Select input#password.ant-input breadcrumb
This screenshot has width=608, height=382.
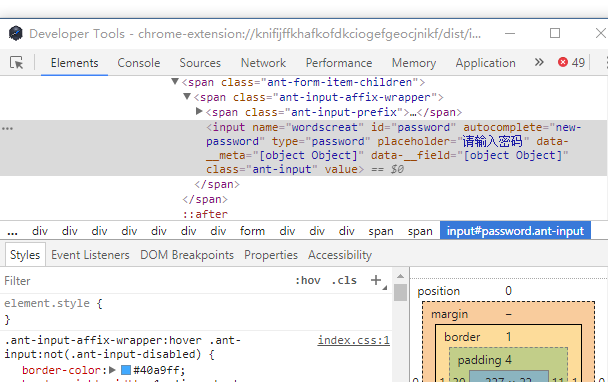click(515, 231)
